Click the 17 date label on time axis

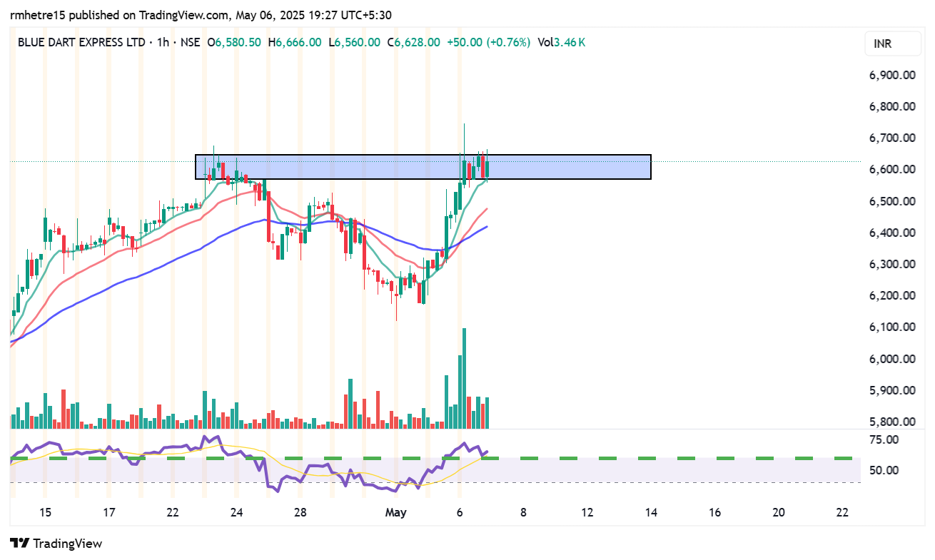108,512
